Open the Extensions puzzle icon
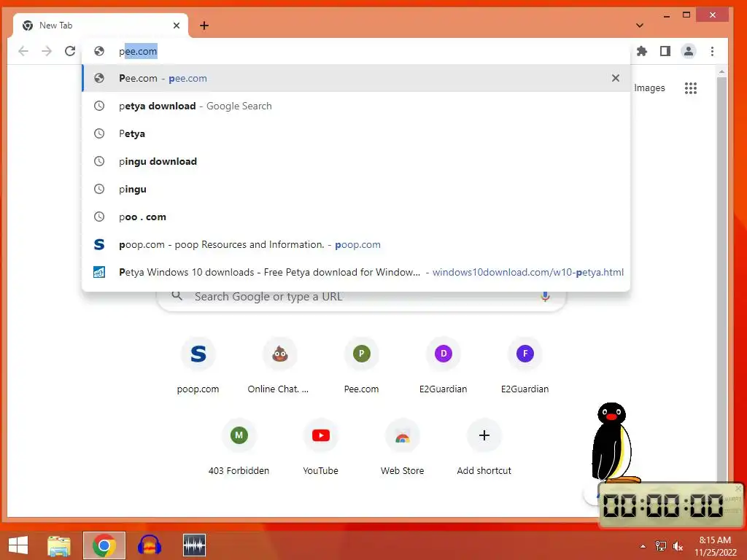 642,51
